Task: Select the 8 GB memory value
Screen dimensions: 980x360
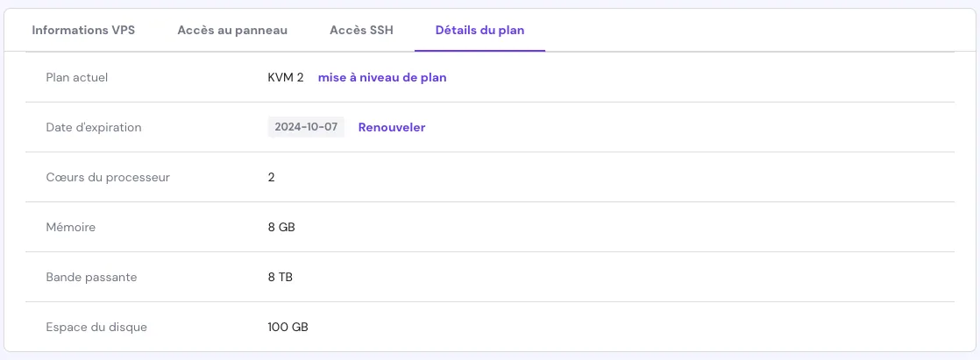Action: [281, 227]
